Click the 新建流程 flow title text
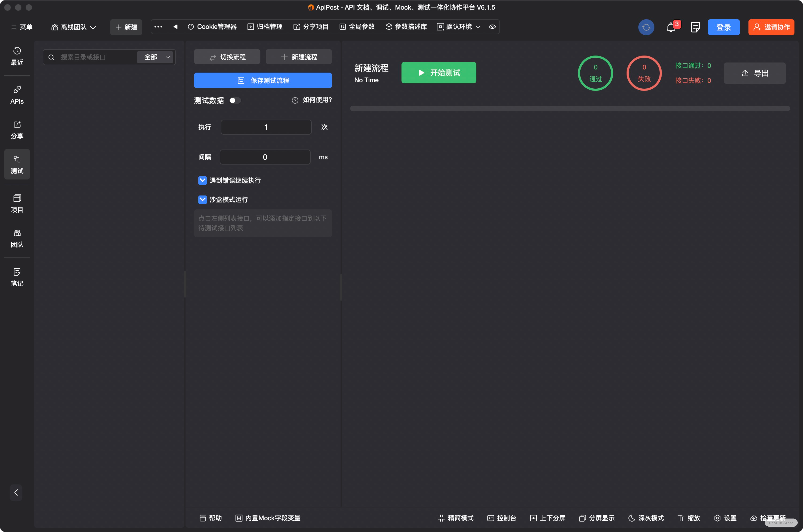 (371, 68)
